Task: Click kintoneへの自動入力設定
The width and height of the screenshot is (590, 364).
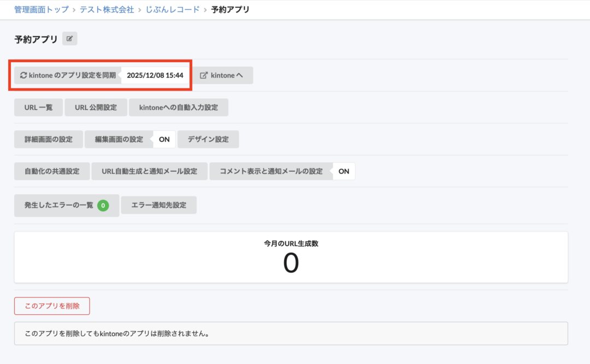Action: click(179, 107)
